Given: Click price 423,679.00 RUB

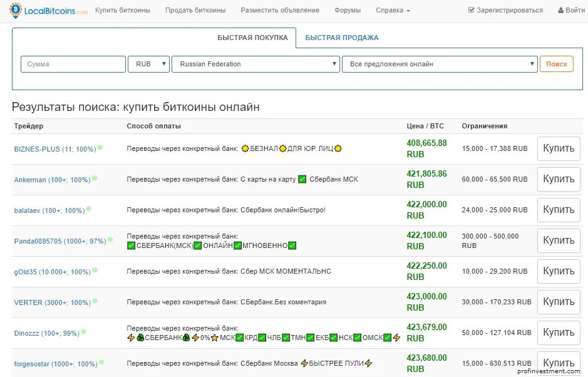Looking at the screenshot, I should pos(426,333).
